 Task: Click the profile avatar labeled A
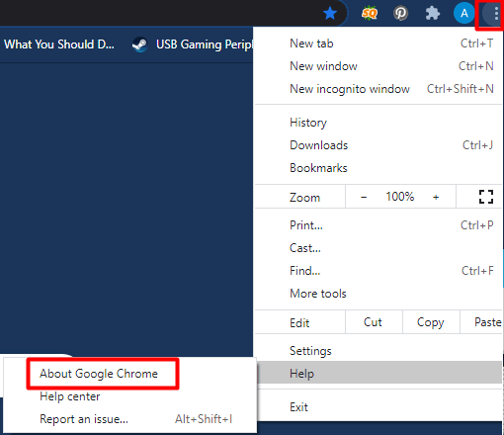coord(463,13)
